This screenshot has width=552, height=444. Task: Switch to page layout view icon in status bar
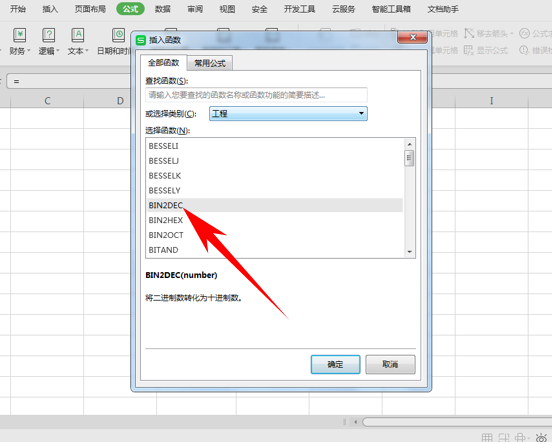pos(504,438)
